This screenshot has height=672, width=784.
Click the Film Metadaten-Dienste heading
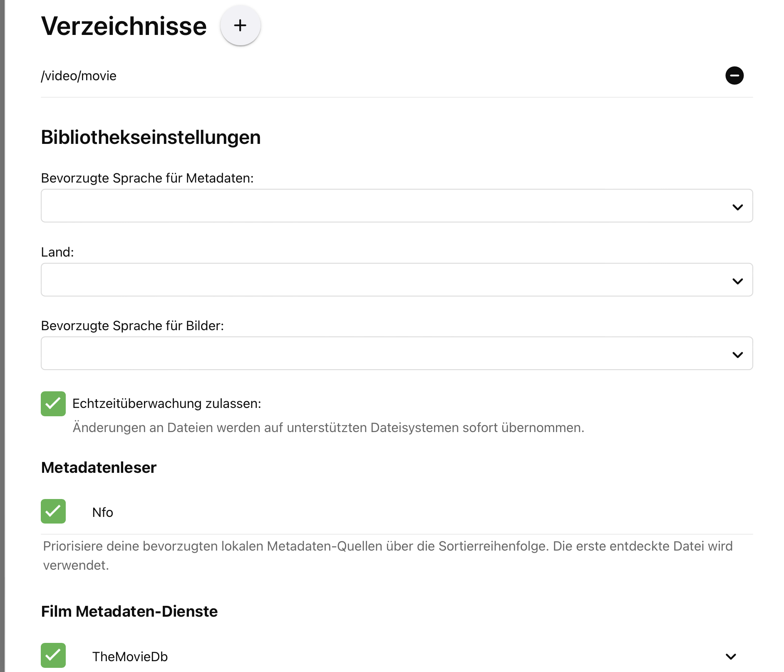(129, 612)
